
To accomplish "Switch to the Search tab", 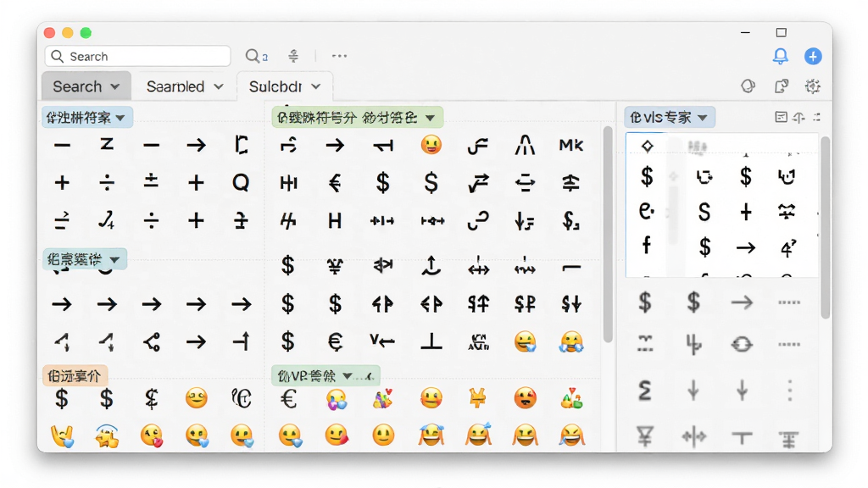I will coord(86,86).
